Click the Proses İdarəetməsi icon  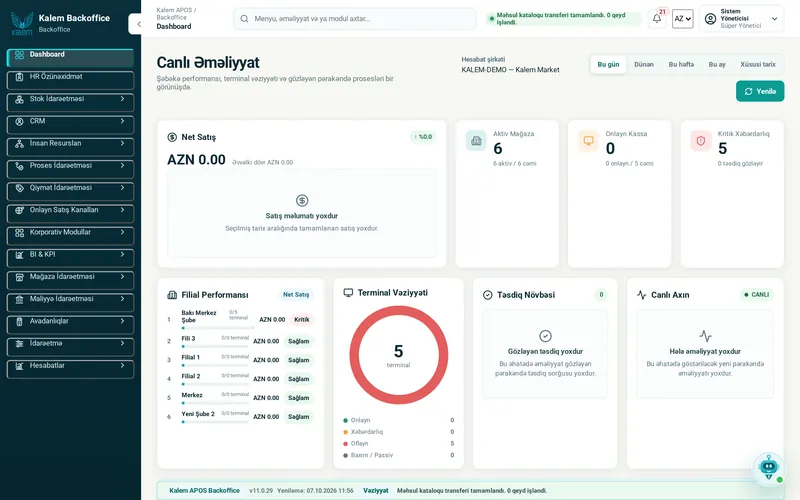(x=19, y=166)
